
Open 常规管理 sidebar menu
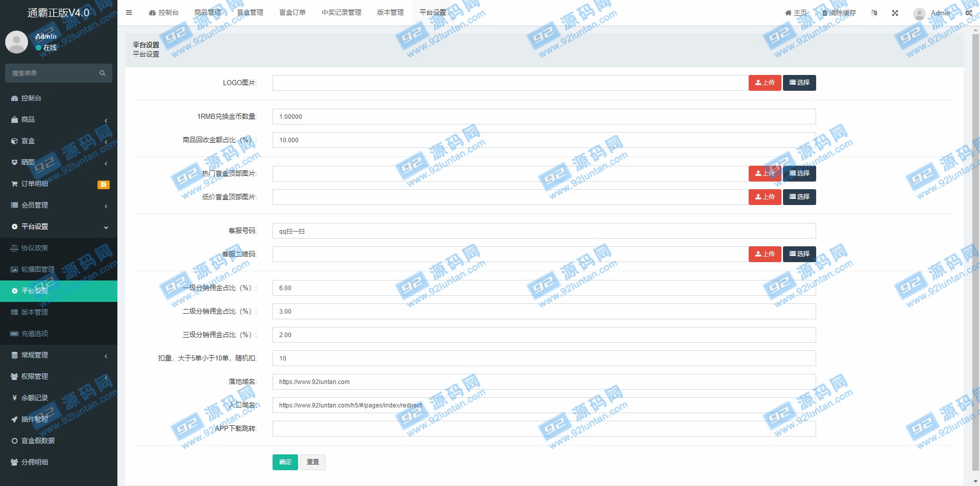tap(59, 355)
